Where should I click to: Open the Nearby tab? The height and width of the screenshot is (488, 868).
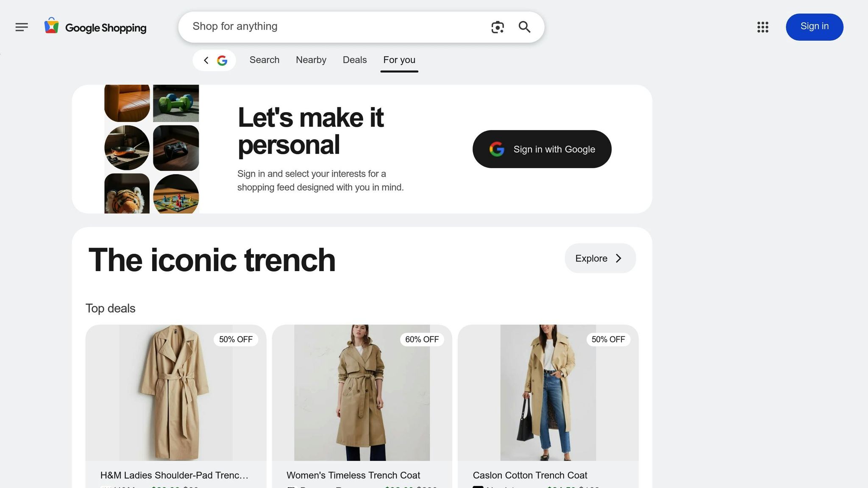[x=311, y=60]
